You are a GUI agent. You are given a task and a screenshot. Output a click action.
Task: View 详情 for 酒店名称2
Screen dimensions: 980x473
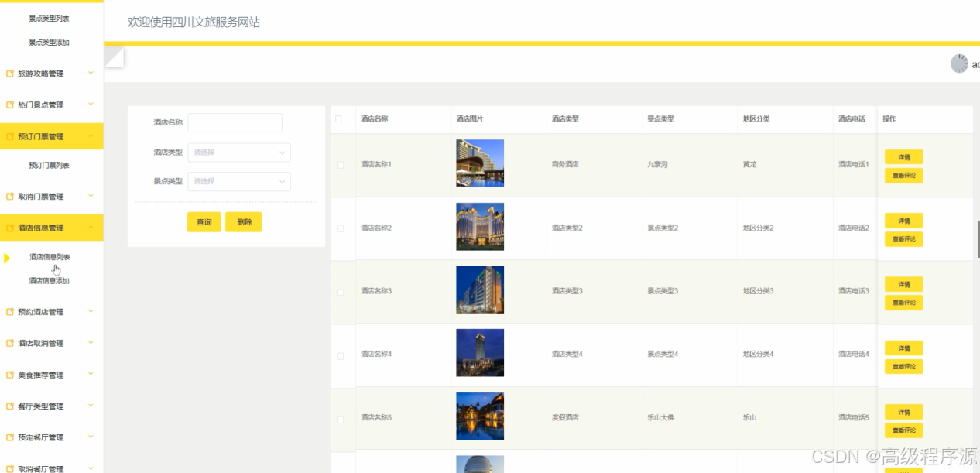[x=903, y=221]
